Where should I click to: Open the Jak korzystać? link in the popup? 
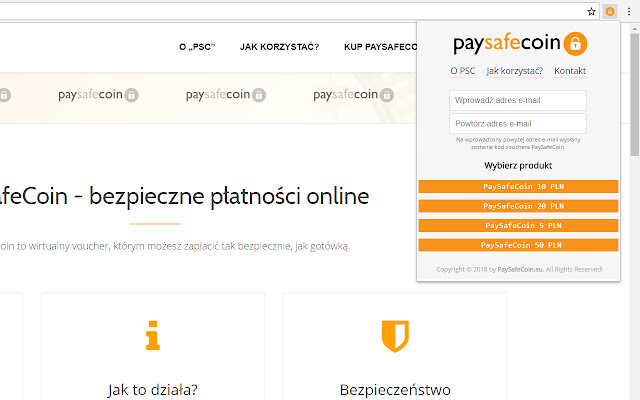[514, 71]
